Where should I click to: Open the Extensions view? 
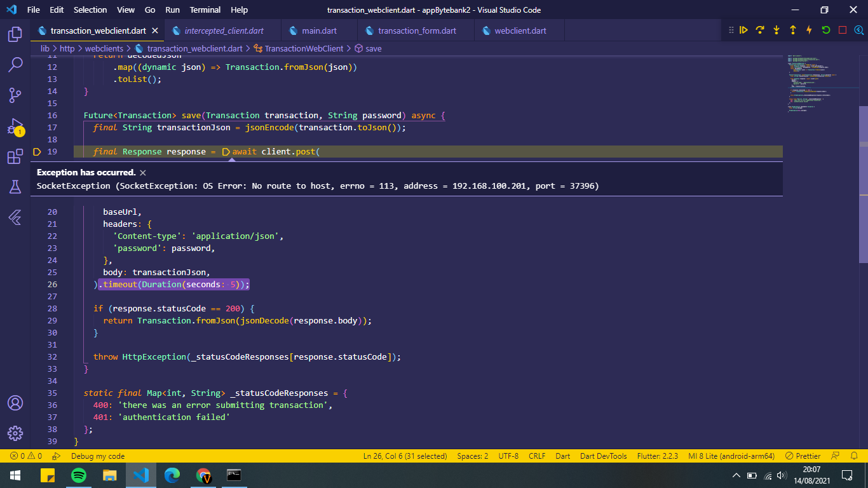click(x=15, y=156)
